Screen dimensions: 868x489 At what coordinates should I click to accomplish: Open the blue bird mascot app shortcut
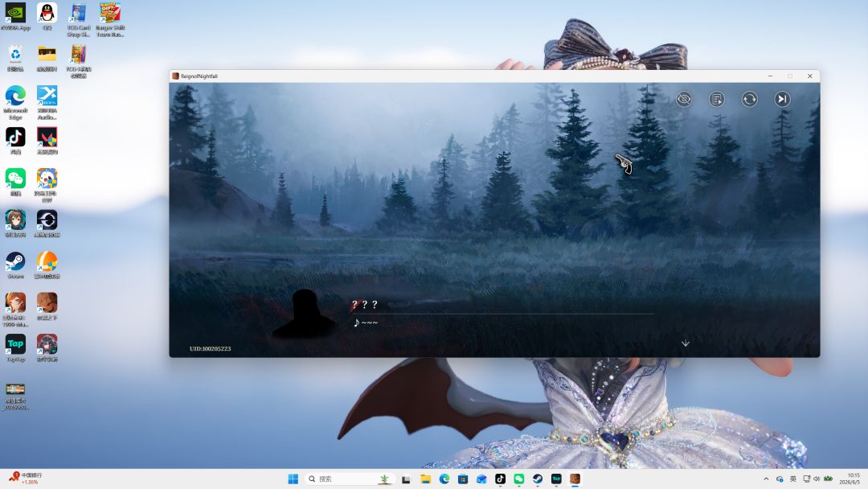tap(47, 186)
